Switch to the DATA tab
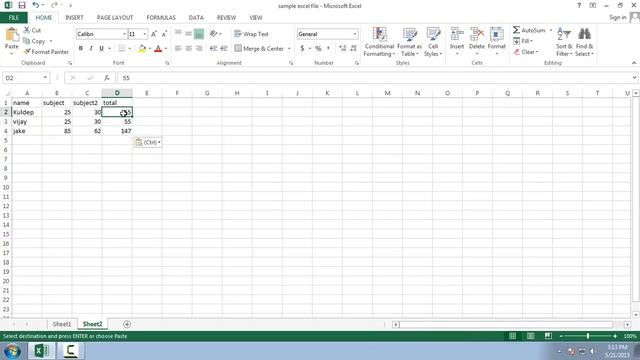This screenshot has height=360, width=640. (196, 18)
